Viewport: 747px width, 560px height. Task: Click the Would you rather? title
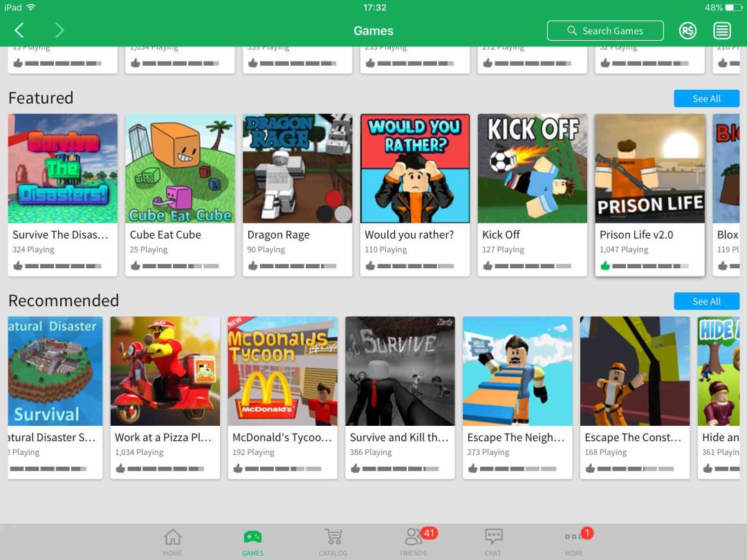409,235
